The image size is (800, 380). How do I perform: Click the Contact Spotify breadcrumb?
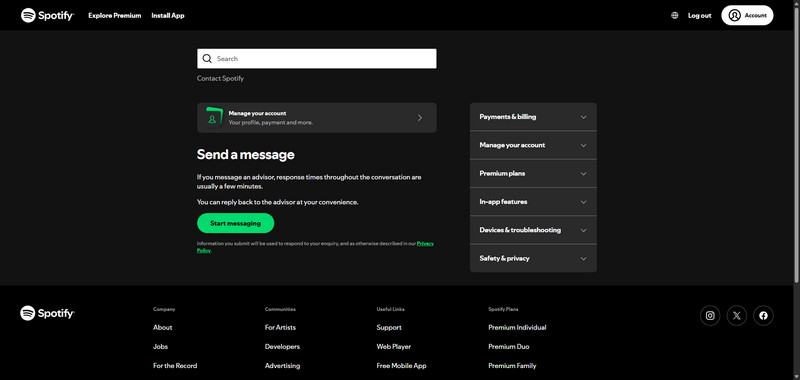220,79
